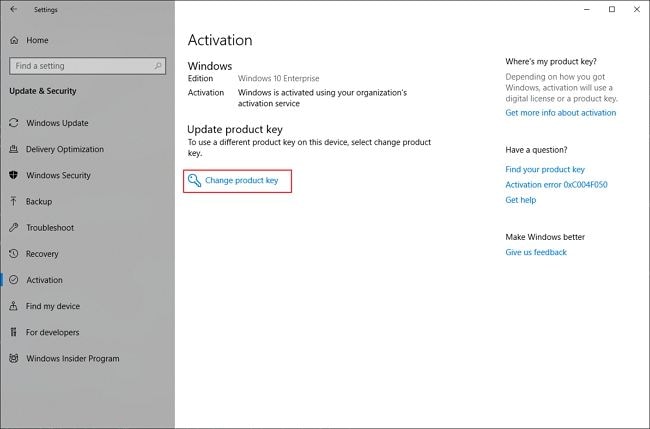The height and width of the screenshot is (429, 650).
Task: Click the Windows Update sync icon
Action: click(14, 123)
